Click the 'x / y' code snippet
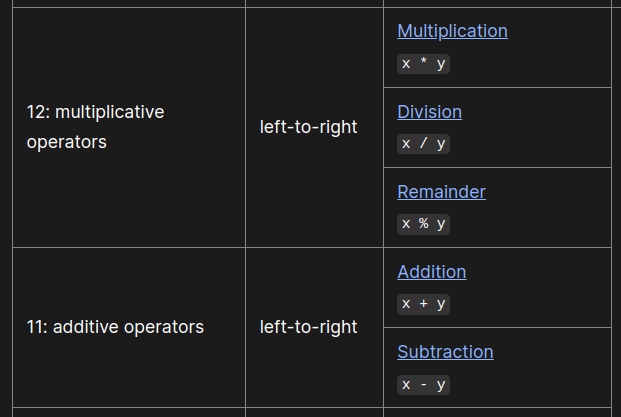Image resolution: width=621 pixels, height=417 pixels. click(x=423, y=143)
